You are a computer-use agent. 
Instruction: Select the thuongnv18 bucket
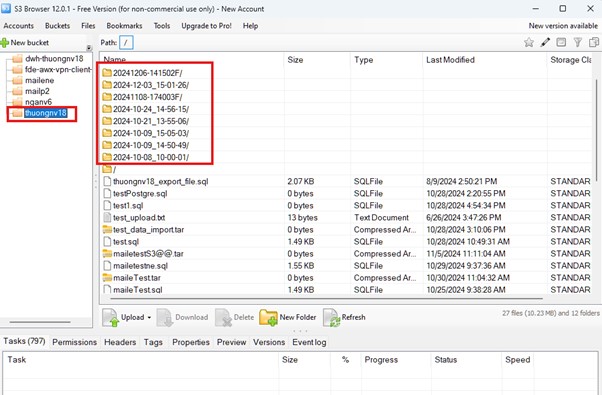tap(46, 113)
